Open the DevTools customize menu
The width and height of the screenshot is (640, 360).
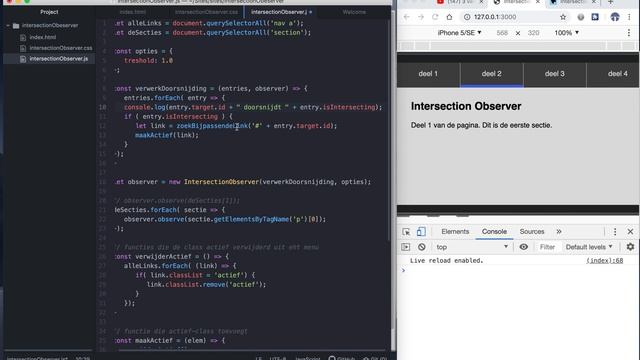pyautogui.click(x=615, y=231)
